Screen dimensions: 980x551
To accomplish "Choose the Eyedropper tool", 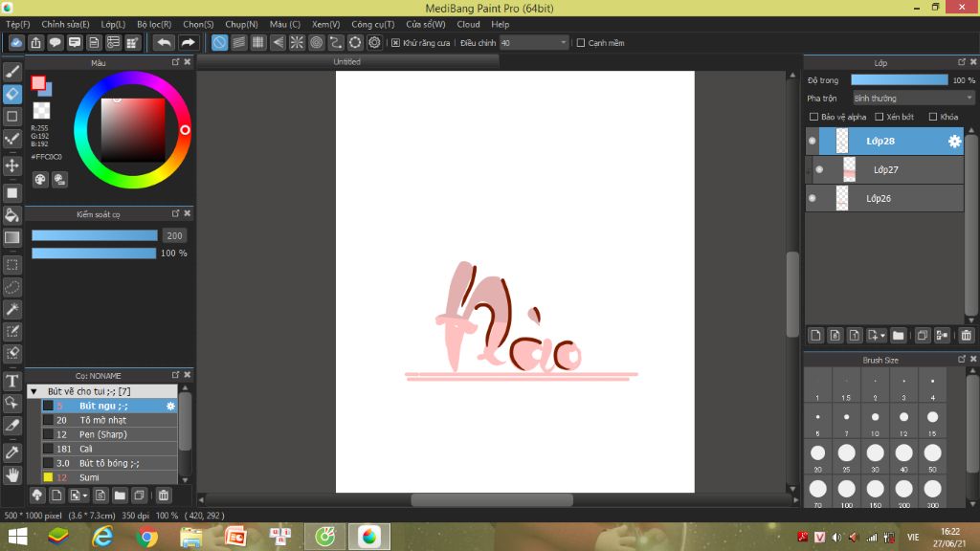I will 11,452.
